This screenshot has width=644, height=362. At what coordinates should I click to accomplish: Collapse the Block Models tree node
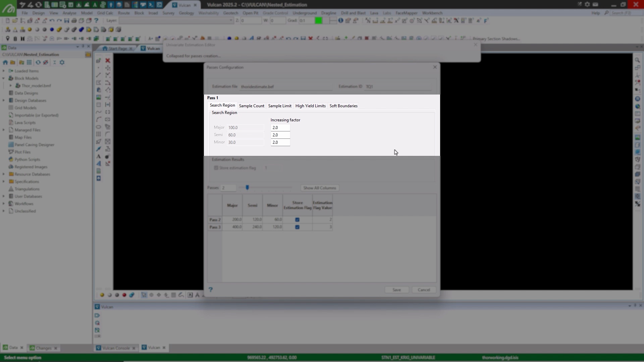tap(4, 78)
